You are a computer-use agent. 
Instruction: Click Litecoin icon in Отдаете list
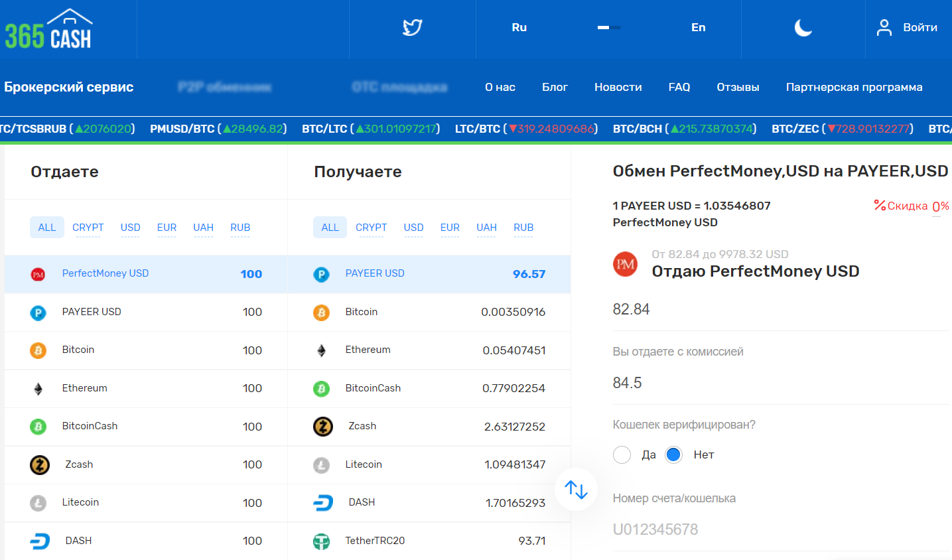[38, 503]
